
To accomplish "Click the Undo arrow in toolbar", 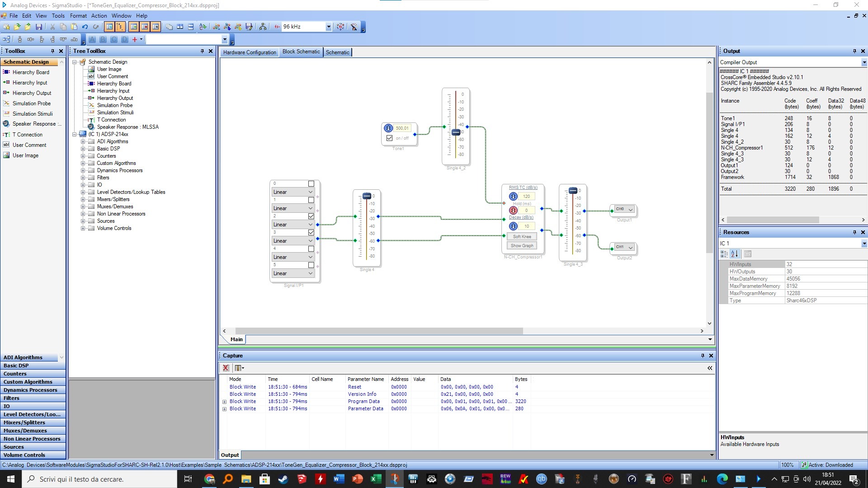I will [85, 27].
